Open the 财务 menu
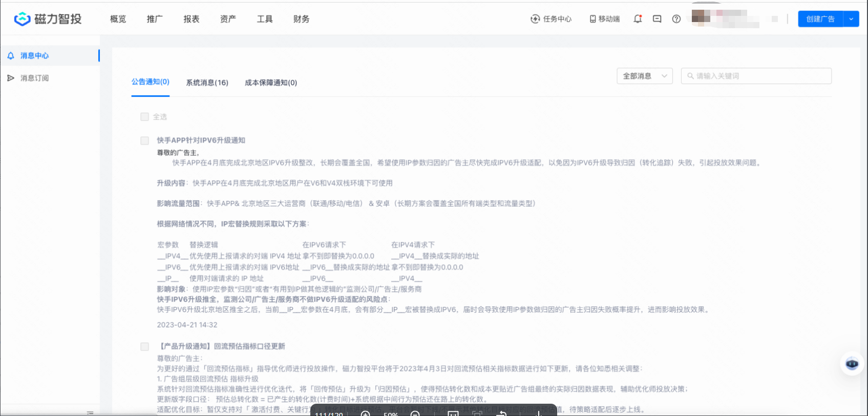The image size is (868, 416). tap(301, 19)
